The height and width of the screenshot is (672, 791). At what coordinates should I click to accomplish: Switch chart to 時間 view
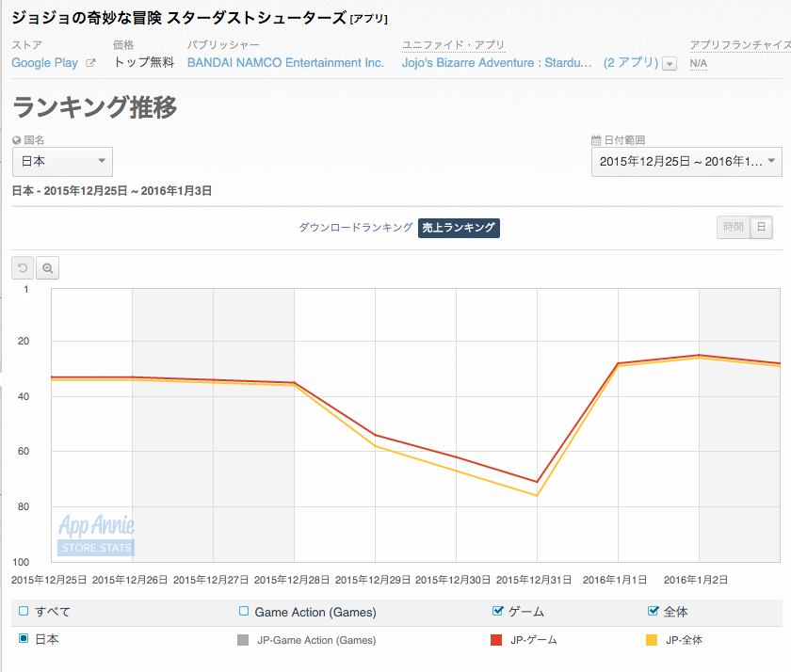[x=734, y=228]
